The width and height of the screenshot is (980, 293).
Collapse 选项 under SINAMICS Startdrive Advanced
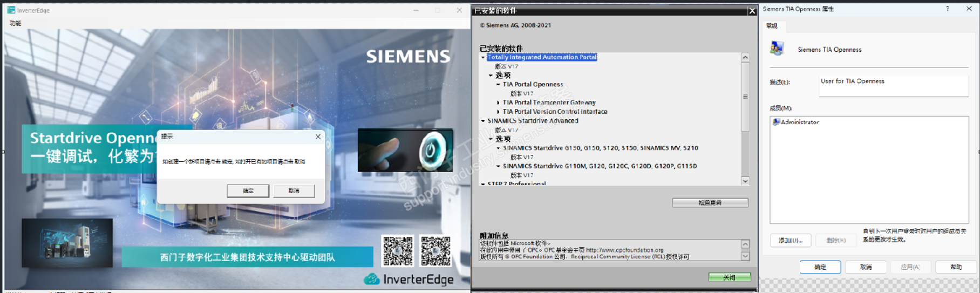click(x=491, y=139)
